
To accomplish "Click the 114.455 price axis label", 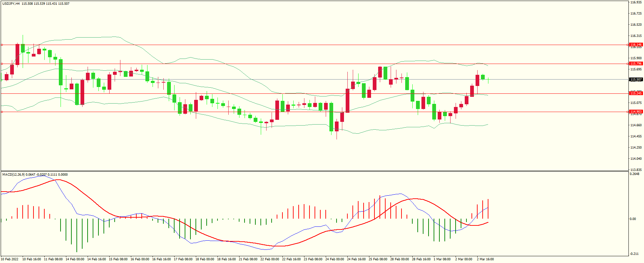I will [x=636, y=136].
